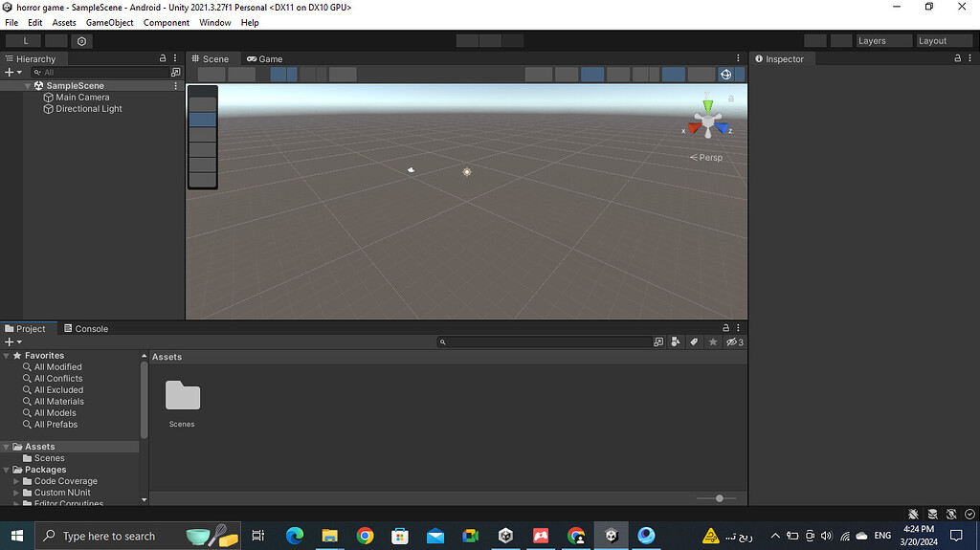This screenshot has width=980, height=550.
Task: Click the Hierarchy search field
Action: 100,73
